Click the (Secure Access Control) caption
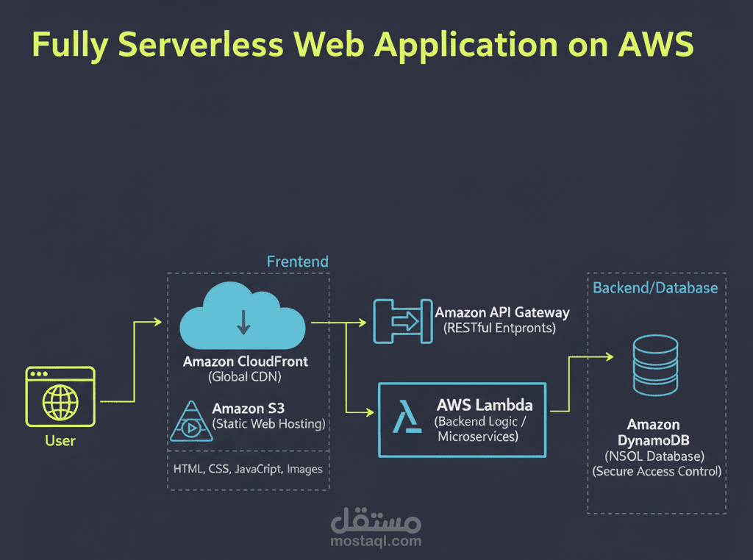The height and width of the screenshot is (560, 753). coord(657,471)
